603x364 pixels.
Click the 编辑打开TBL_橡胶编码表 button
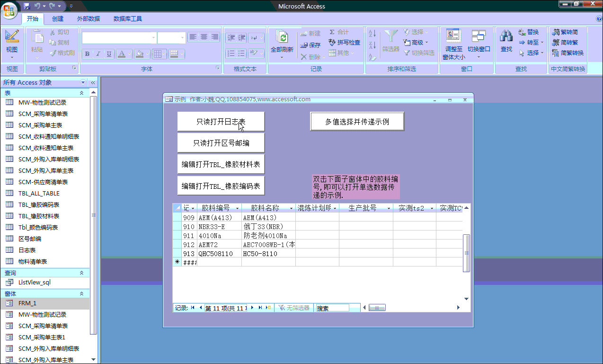click(221, 186)
